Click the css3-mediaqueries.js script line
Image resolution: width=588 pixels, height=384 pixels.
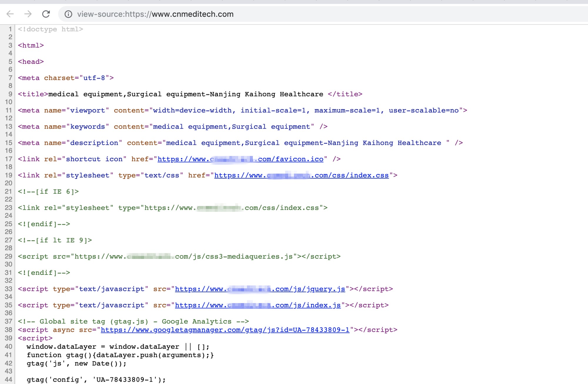click(x=179, y=257)
